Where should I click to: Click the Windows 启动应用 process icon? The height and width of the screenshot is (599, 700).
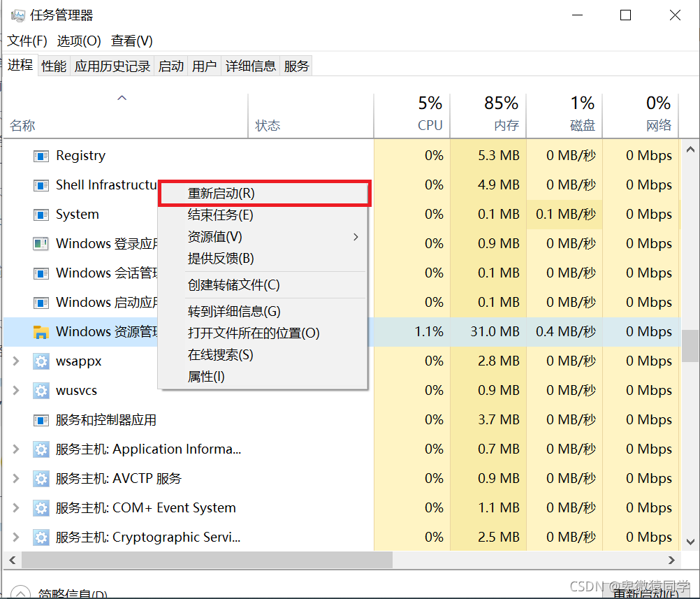[x=41, y=303]
